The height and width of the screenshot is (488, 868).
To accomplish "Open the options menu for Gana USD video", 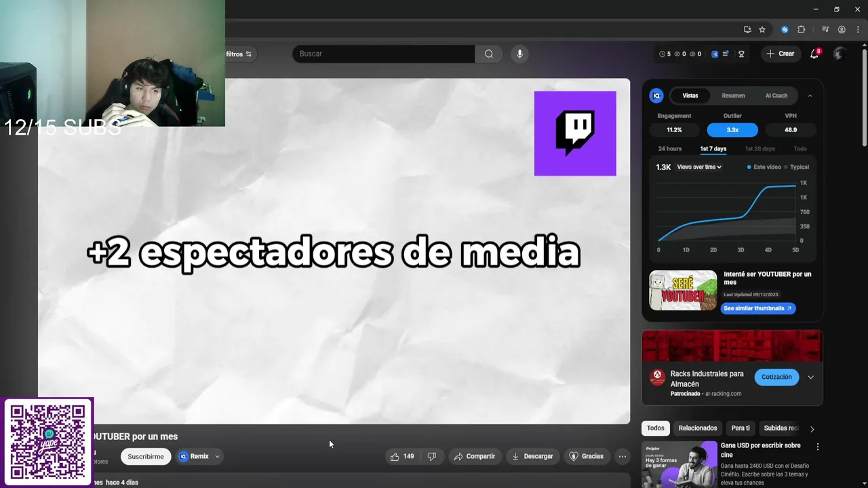I will pos(818,447).
